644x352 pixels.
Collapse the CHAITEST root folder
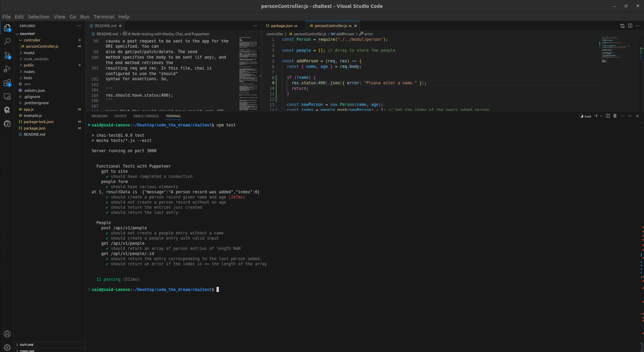49,34
